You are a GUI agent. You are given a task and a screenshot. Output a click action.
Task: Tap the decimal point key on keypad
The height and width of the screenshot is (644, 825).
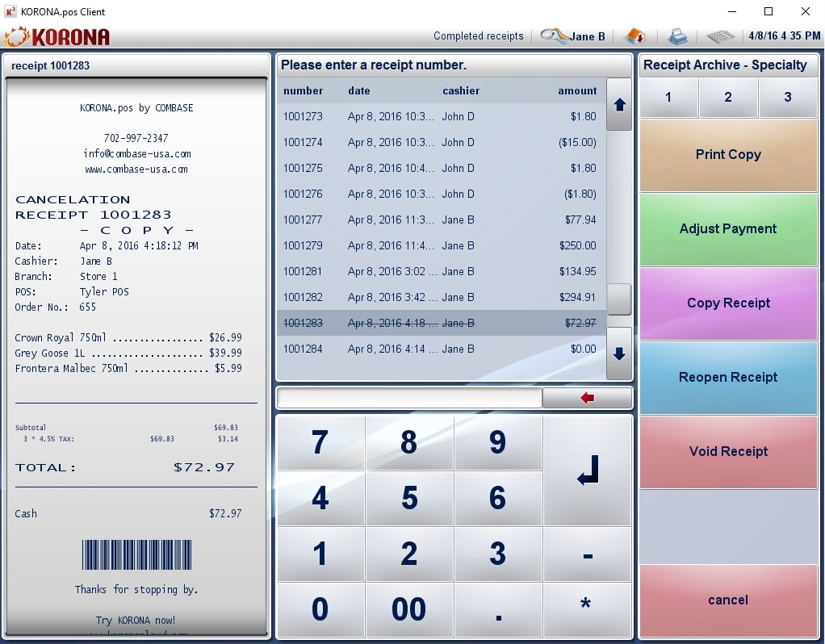(x=498, y=610)
